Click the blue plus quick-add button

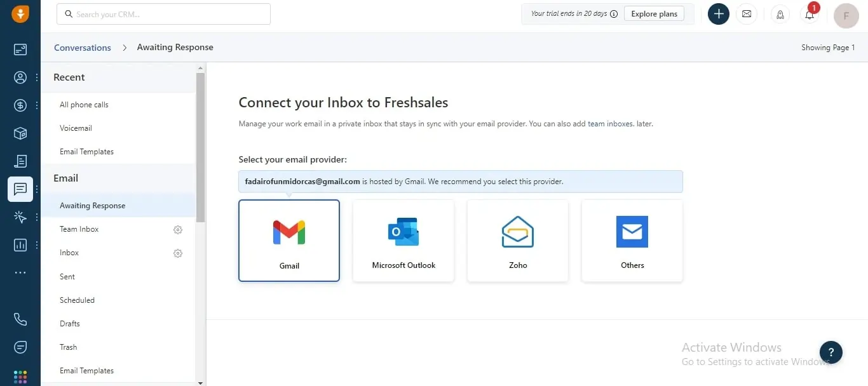coord(719,14)
